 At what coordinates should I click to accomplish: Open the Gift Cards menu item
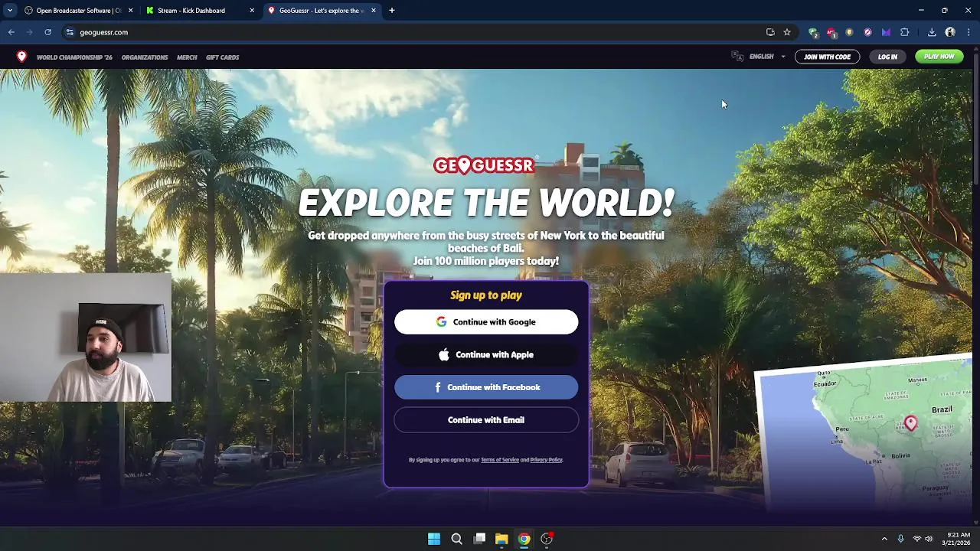pyautogui.click(x=222, y=57)
